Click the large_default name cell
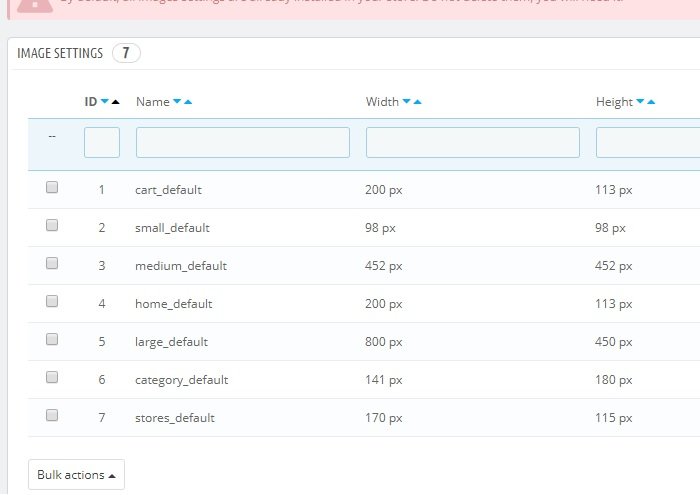 click(171, 342)
